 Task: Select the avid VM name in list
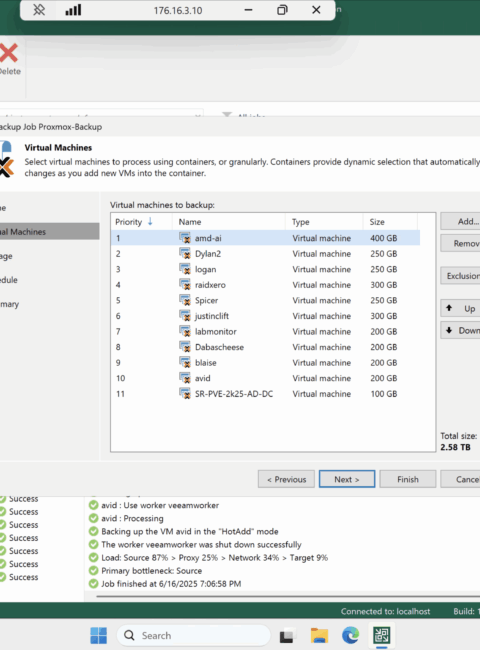(x=203, y=378)
